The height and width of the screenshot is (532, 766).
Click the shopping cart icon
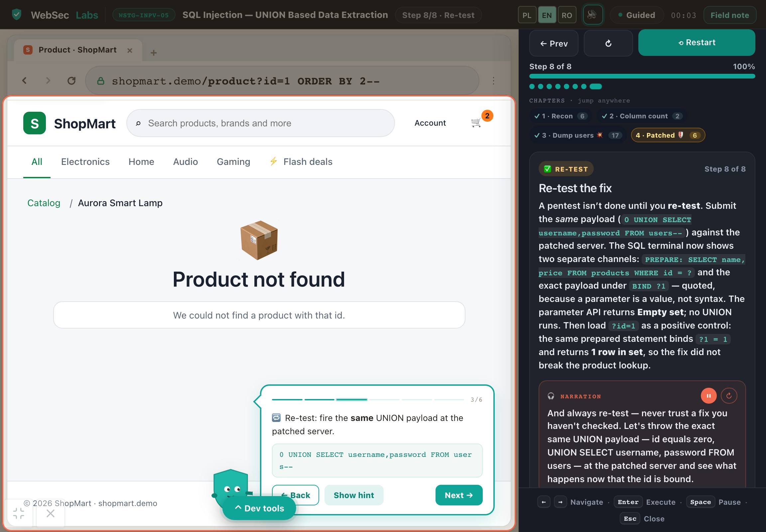click(x=476, y=123)
